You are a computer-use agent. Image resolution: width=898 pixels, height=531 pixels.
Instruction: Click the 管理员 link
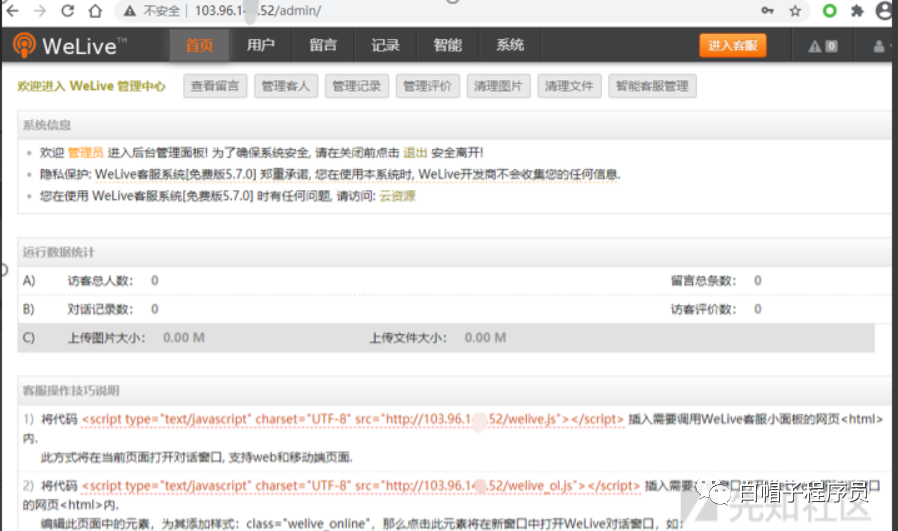pos(85,153)
